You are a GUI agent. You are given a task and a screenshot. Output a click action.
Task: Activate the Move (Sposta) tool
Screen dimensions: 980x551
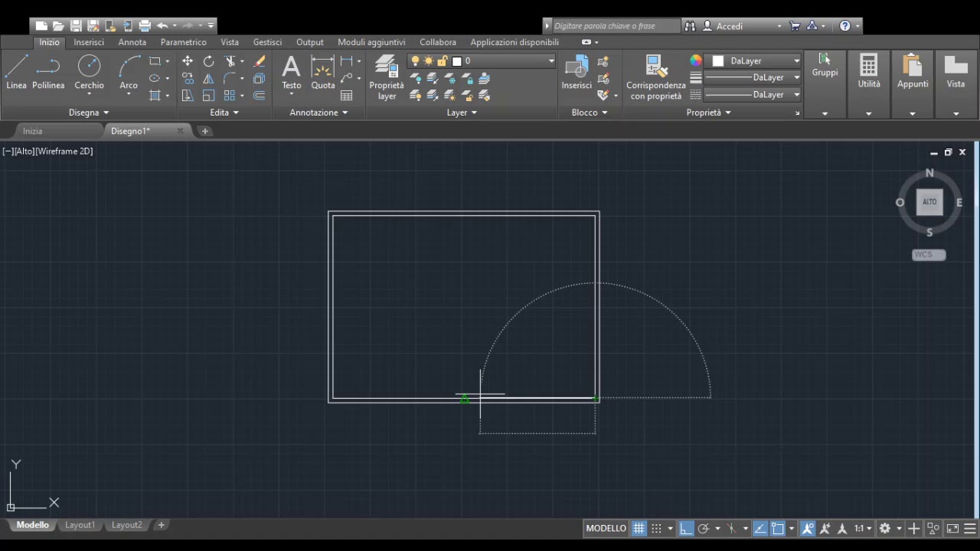[x=188, y=61]
